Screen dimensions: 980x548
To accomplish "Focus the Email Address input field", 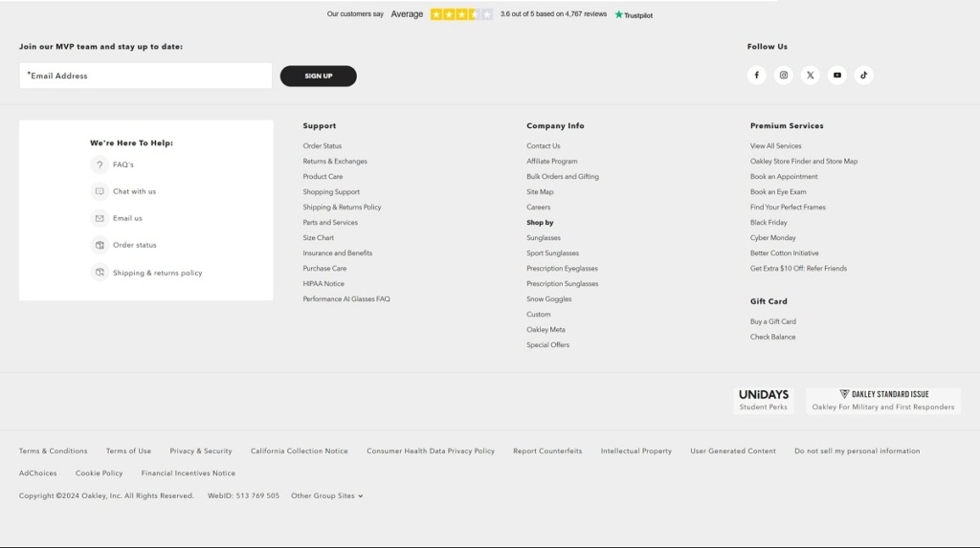I will 145,76.
